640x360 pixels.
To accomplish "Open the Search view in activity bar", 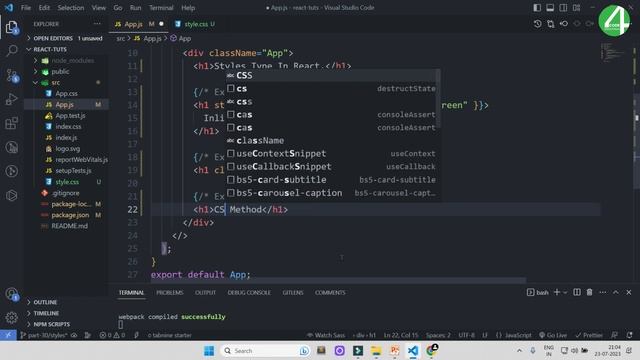I will click(x=11, y=51).
